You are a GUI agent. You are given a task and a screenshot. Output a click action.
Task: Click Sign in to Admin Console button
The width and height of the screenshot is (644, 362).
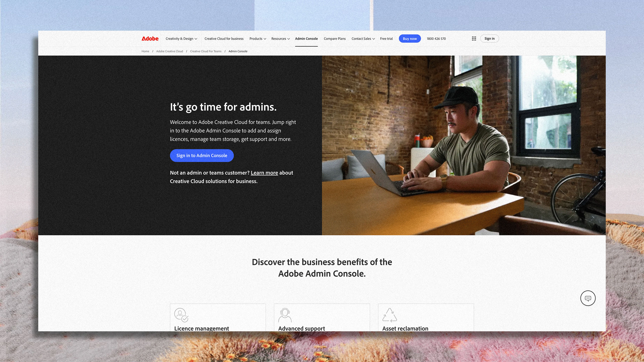click(202, 156)
